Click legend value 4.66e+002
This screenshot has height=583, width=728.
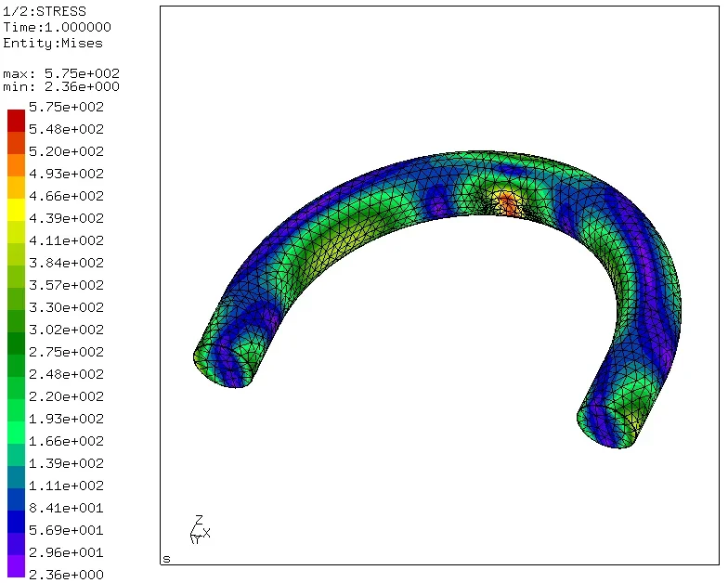(x=67, y=196)
